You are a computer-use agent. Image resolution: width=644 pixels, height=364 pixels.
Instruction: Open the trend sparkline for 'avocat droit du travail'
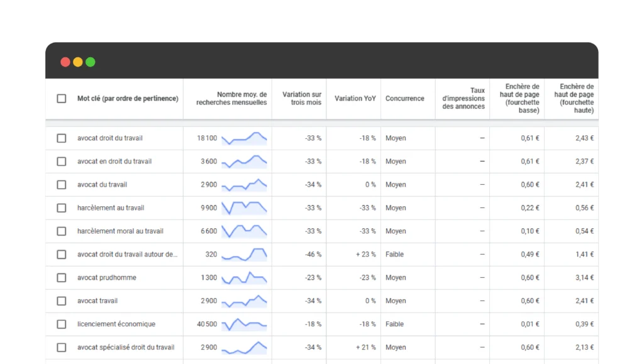pos(244,138)
